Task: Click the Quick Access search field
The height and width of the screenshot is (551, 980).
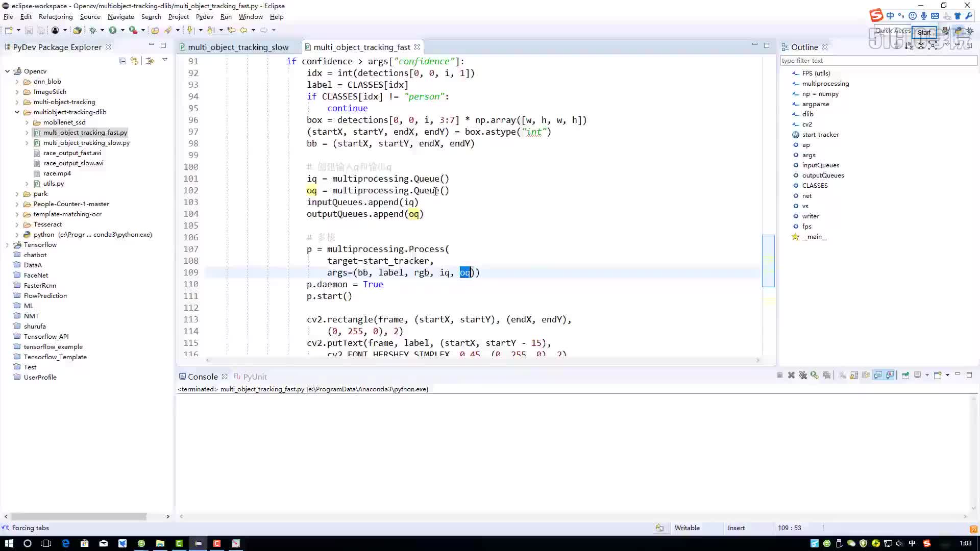Action: 893,31
